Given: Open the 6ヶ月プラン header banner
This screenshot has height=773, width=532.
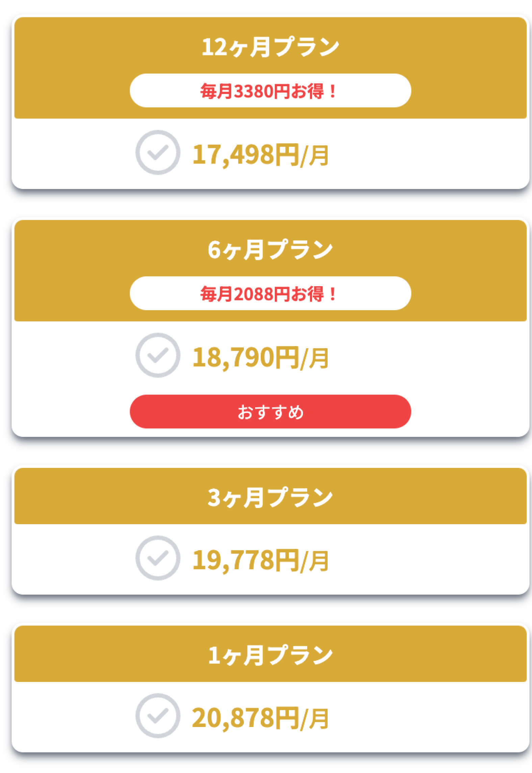Looking at the screenshot, I should click(270, 270).
